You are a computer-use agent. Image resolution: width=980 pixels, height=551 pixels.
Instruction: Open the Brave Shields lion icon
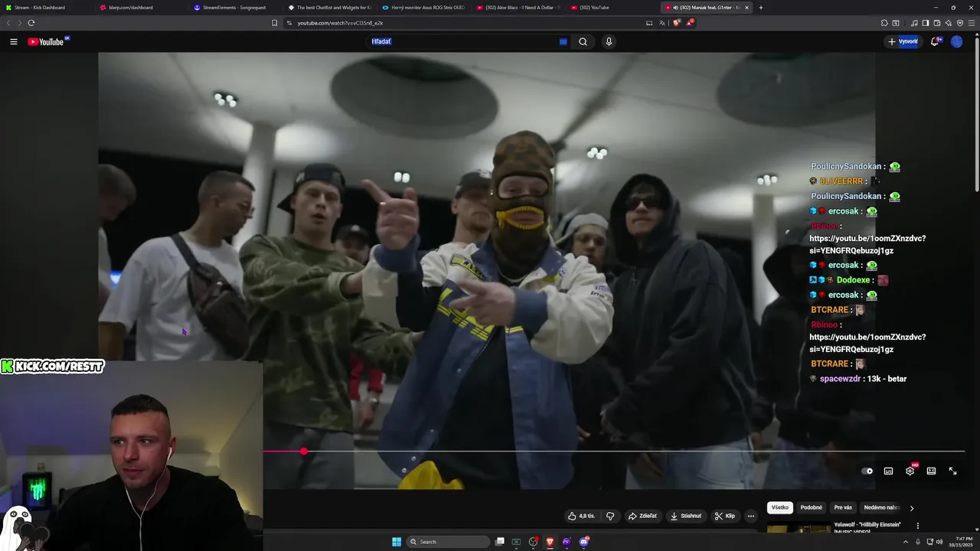click(x=676, y=23)
